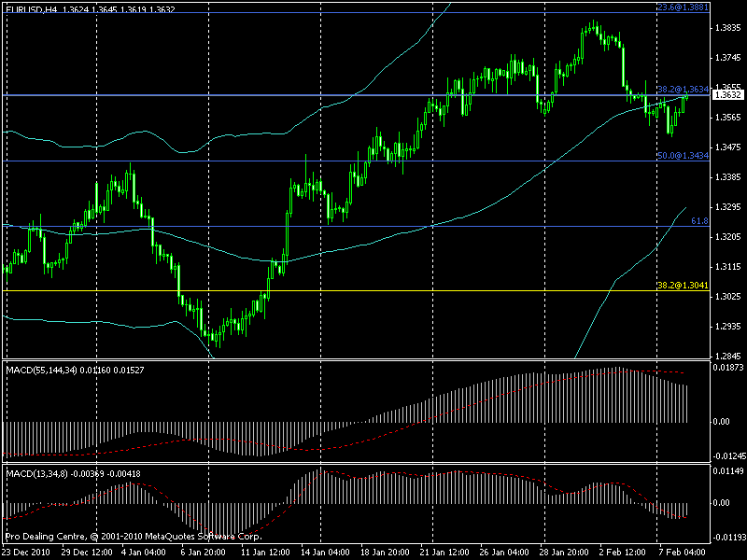Click the 61.8 Fibonacci level label
This screenshot has width=747, height=560.
[699, 221]
